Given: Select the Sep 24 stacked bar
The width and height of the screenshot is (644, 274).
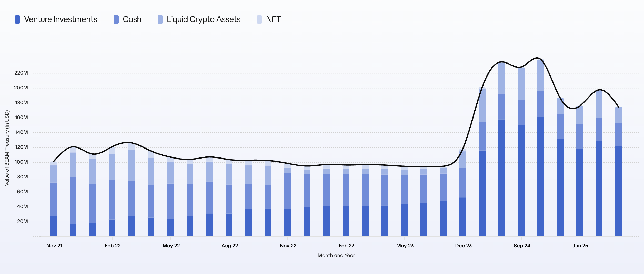Looking at the screenshot, I should point(521,152).
